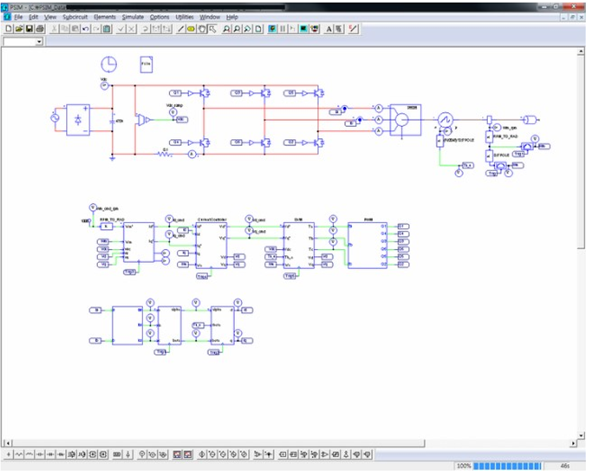
Task: Open the Help menu
Action: coord(232,17)
